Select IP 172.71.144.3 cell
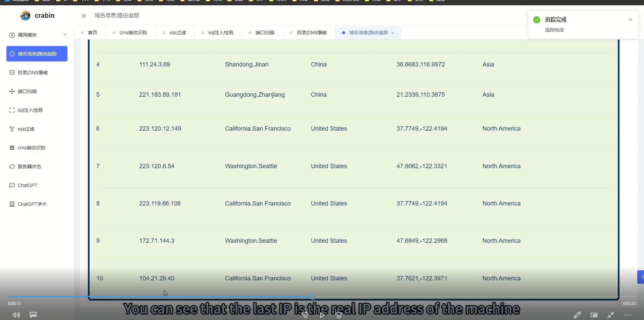 (x=157, y=241)
